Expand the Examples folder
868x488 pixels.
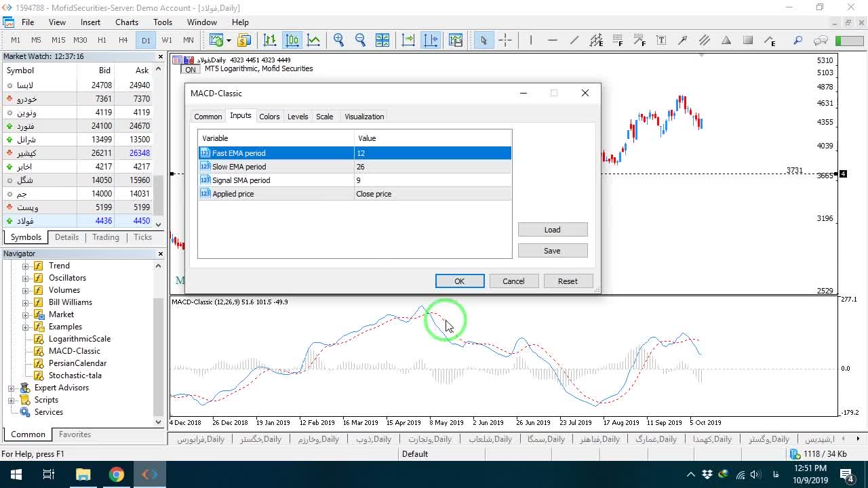point(26,327)
